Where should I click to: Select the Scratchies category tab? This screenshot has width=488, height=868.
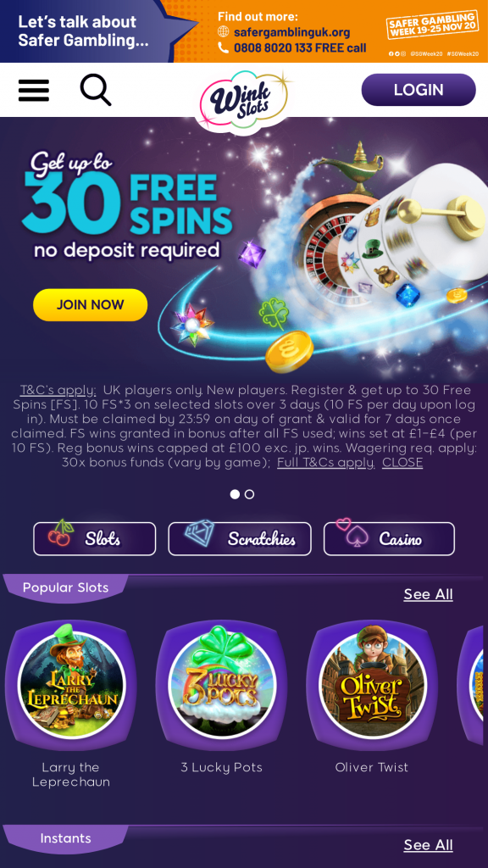[x=240, y=538]
